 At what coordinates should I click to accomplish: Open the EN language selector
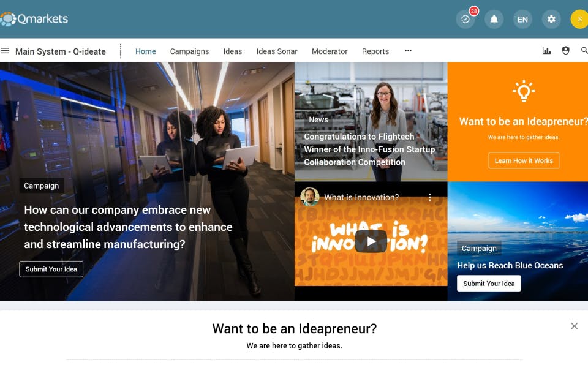pos(522,19)
